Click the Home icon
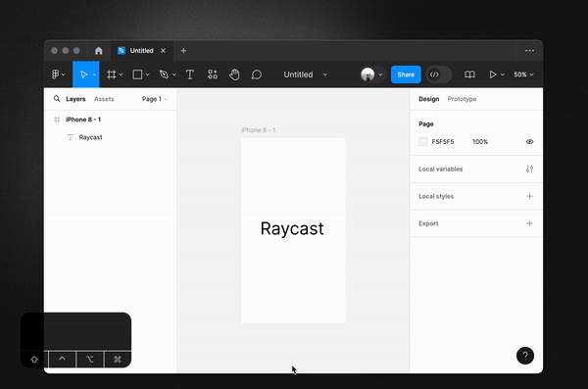This screenshot has width=588, height=389. (x=99, y=51)
